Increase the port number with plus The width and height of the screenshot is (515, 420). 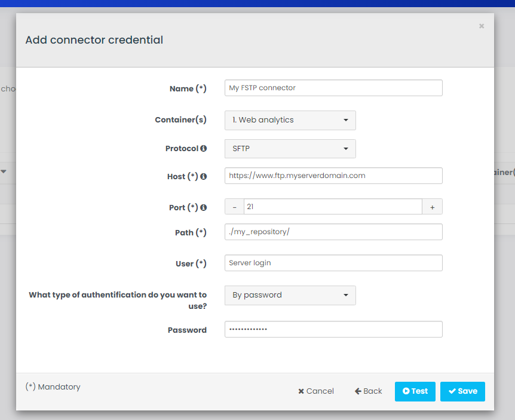pos(432,207)
